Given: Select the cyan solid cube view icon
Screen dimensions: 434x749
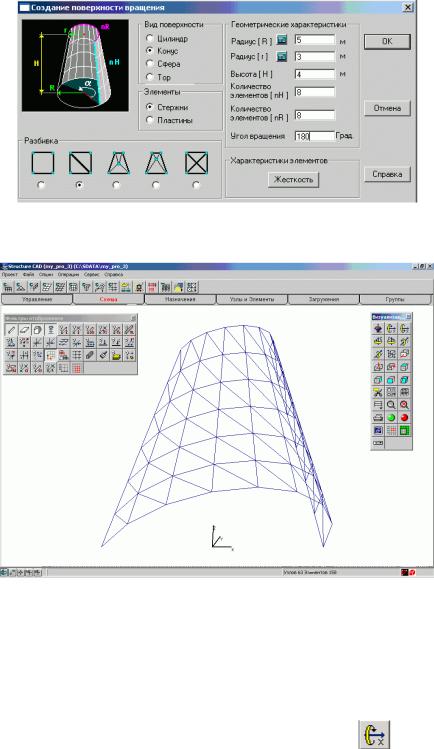Looking at the screenshot, I should (404, 380).
